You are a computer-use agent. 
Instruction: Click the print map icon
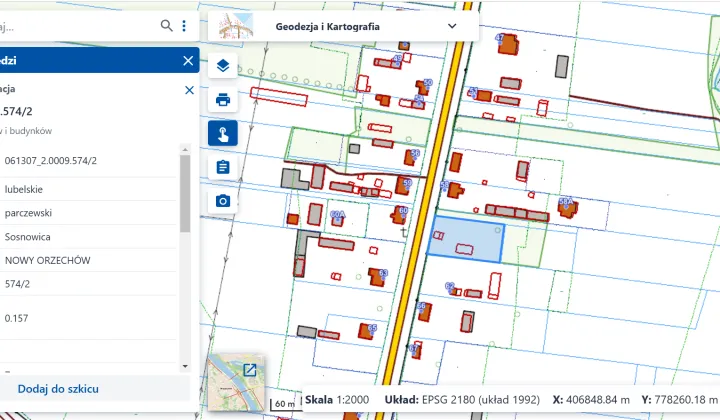click(x=223, y=99)
